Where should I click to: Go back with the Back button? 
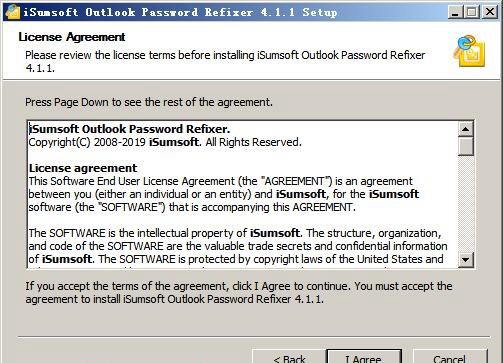(x=289, y=357)
